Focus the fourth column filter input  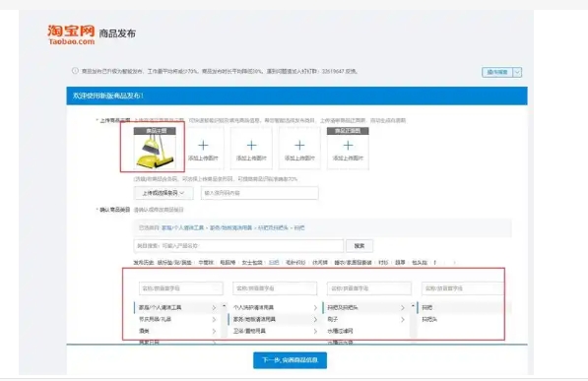tap(463, 288)
